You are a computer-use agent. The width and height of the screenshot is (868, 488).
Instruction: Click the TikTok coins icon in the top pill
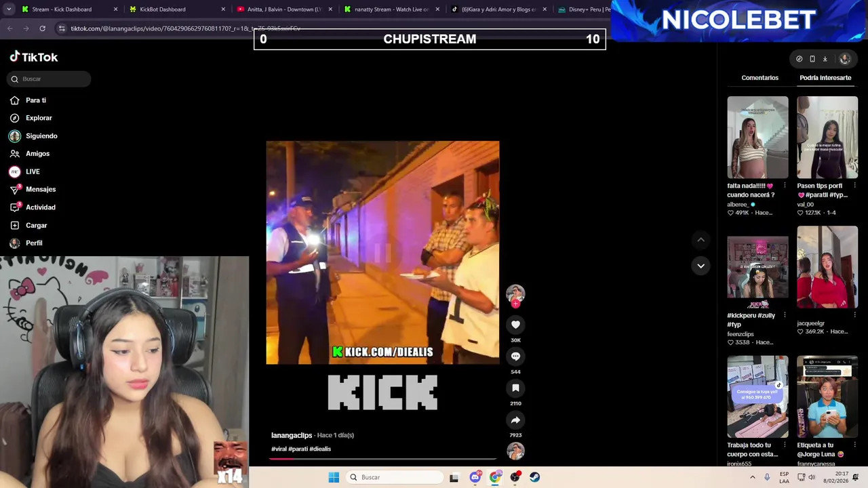(x=800, y=59)
